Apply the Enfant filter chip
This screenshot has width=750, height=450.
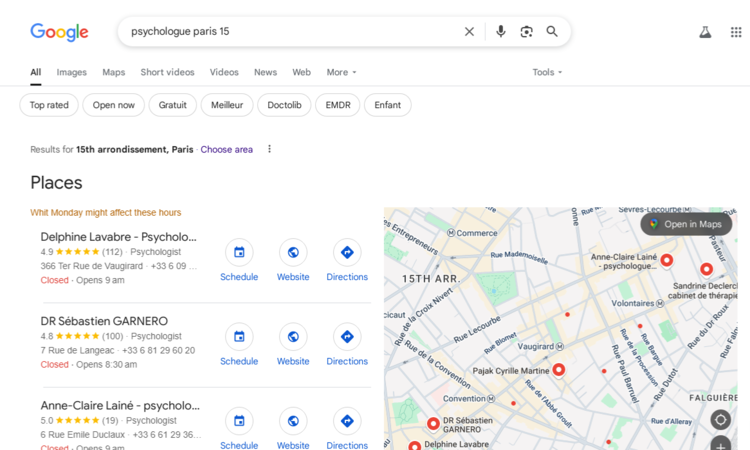[387, 105]
